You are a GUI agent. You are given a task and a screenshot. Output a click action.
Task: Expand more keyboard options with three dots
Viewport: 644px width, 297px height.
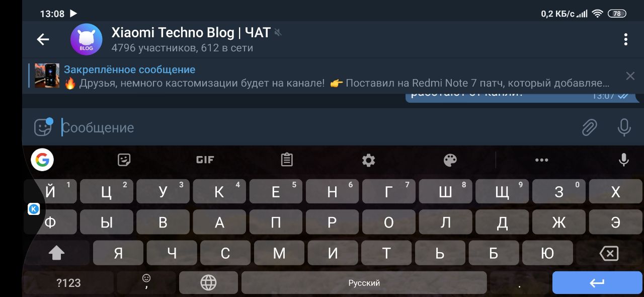pyautogui.click(x=542, y=160)
